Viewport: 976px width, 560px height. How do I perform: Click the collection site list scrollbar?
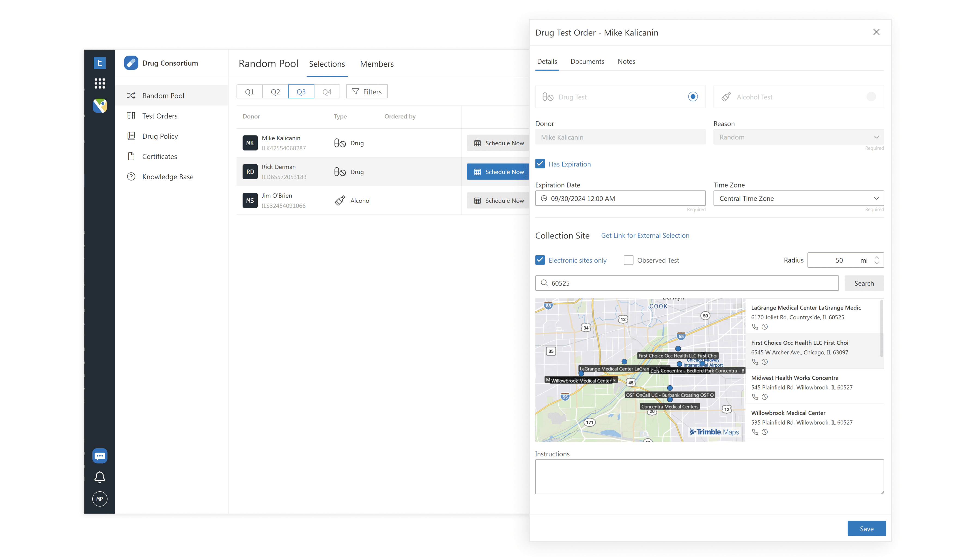pyautogui.click(x=881, y=329)
